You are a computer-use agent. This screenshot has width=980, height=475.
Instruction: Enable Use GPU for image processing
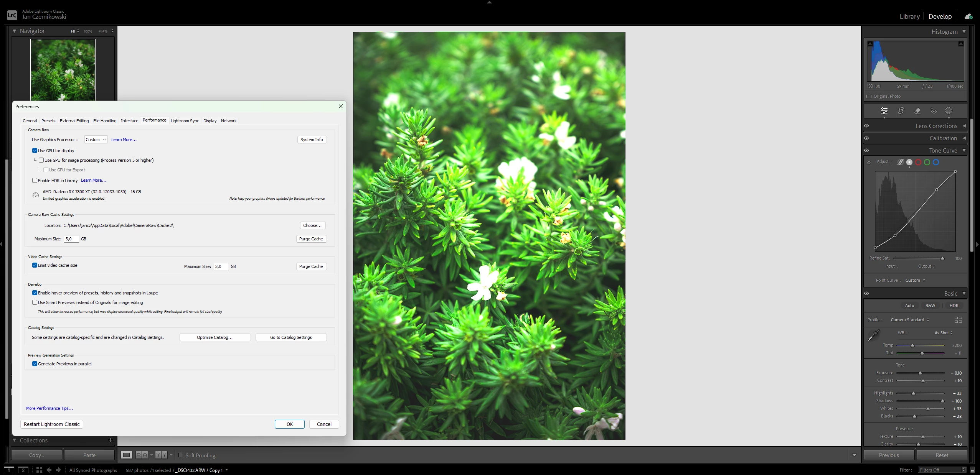click(x=41, y=160)
